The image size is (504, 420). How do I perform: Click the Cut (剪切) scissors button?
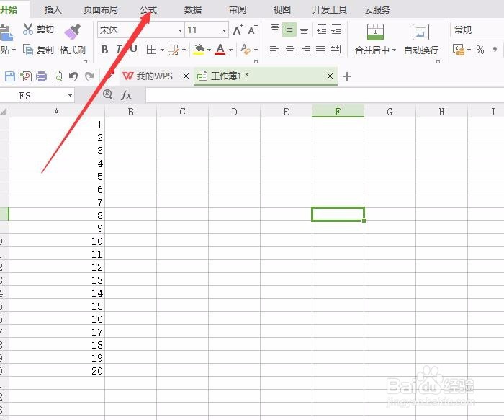point(38,30)
